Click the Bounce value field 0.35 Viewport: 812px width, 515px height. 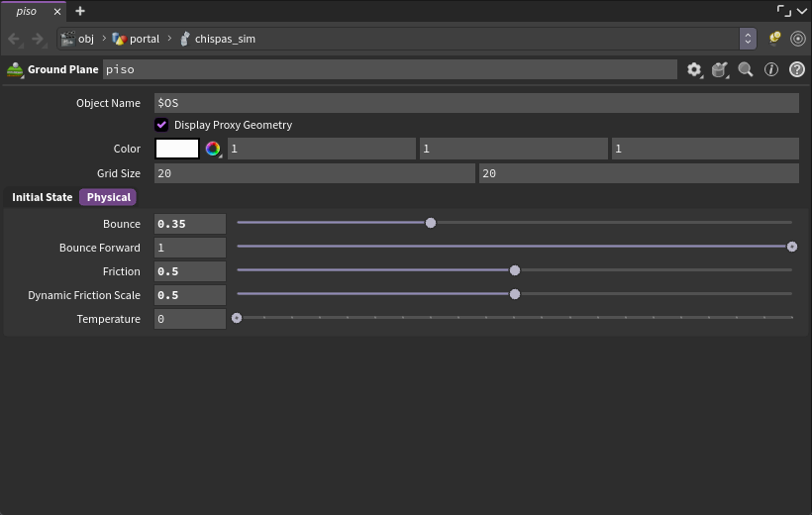pos(190,224)
